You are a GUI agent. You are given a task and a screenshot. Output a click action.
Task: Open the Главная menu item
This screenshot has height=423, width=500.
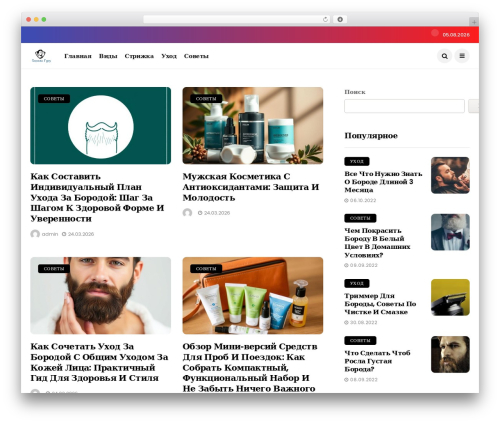click(78, 56)
